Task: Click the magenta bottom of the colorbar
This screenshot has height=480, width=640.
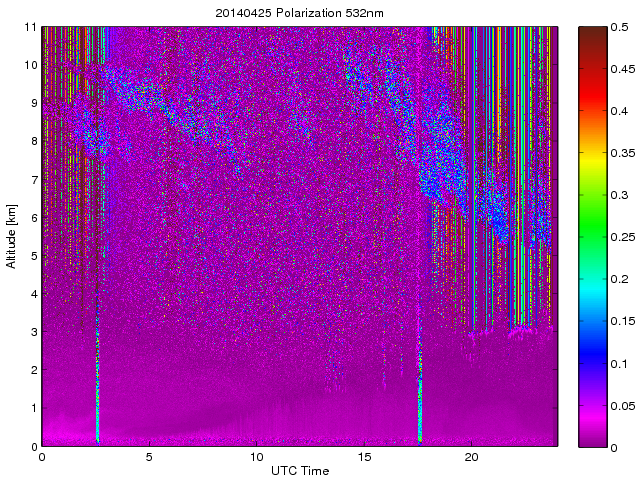Action: coord(590,438)
